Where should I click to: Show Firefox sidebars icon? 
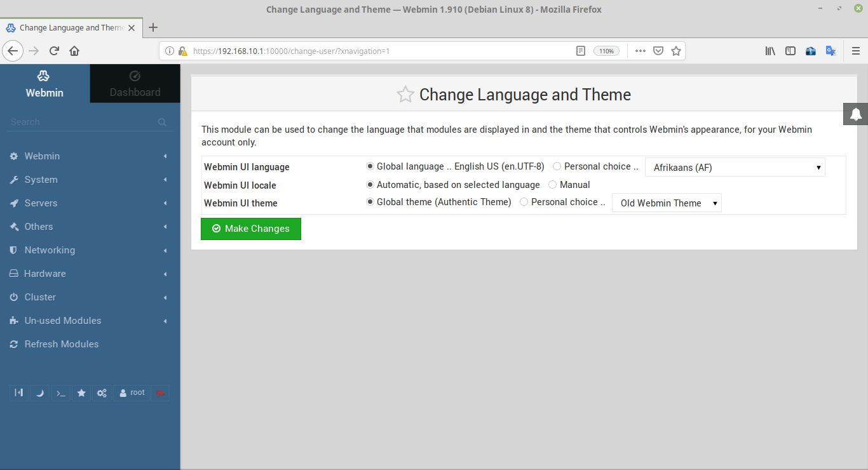[x=790, y=51]
